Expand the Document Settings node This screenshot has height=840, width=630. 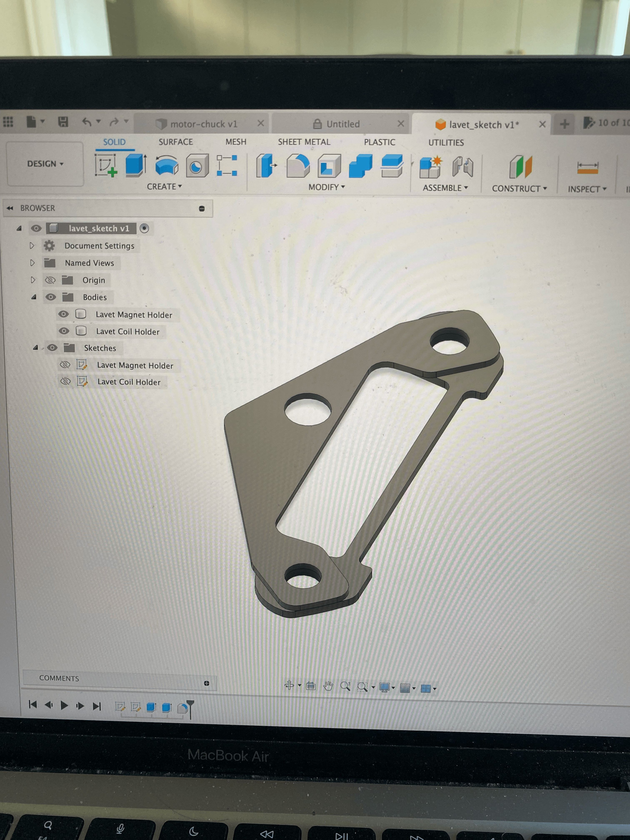[x=32, y=246]
